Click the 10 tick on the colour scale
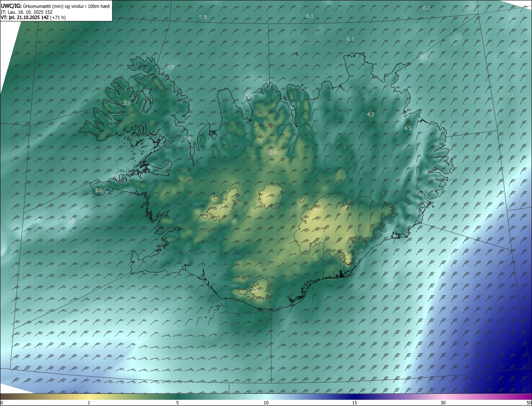The width and height of the screenshot is (532, 406). point(266,403)
